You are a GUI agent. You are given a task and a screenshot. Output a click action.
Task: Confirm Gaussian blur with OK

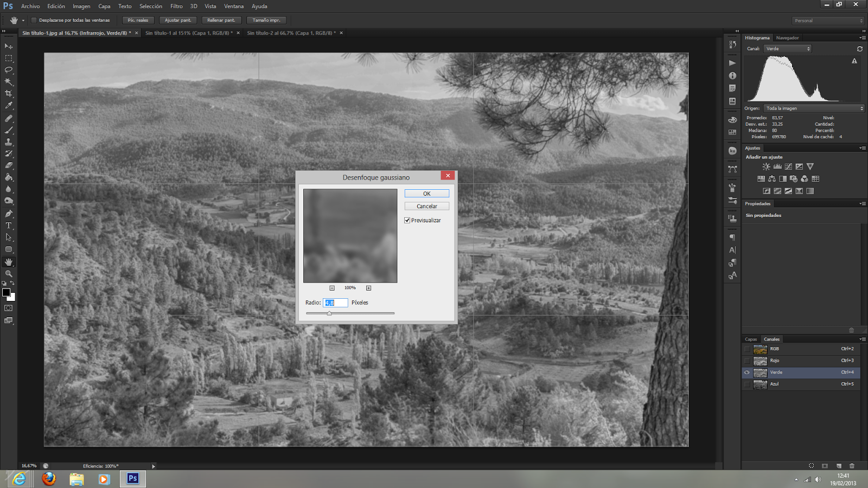pos(427,194)
